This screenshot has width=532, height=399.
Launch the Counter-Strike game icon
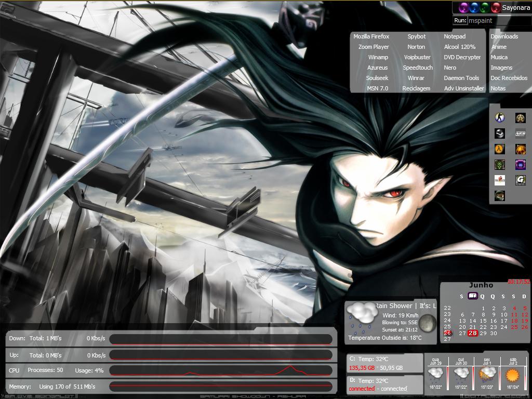coord(499,118)
